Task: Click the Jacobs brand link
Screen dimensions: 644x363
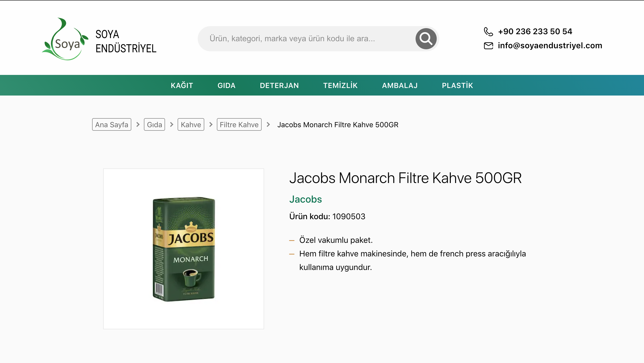Action: [x=305, y=199]
